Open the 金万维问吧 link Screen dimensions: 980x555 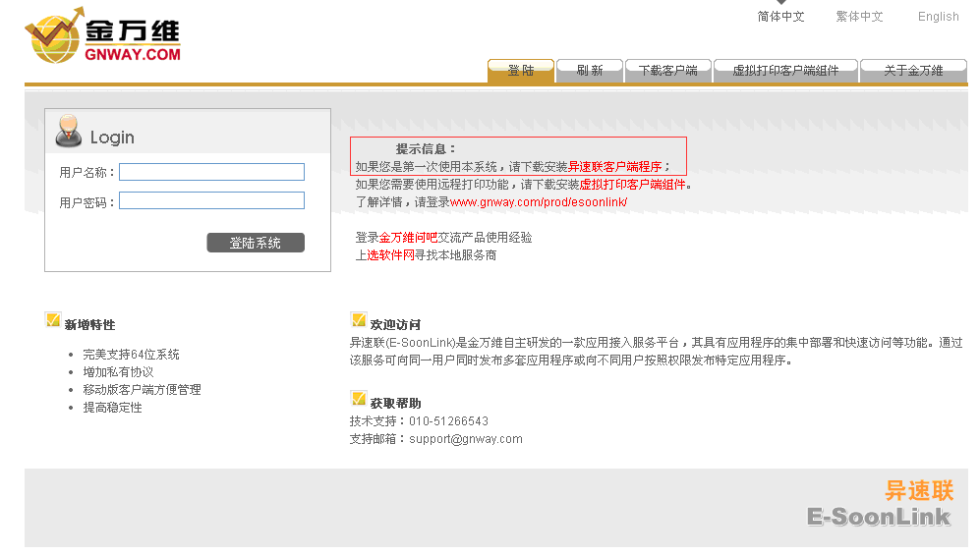408,238
